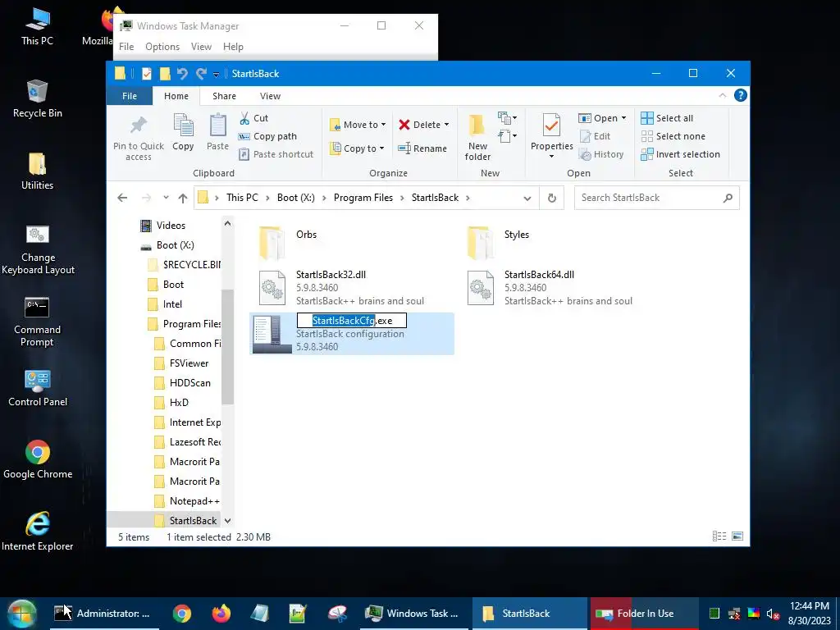Image resolution: width=840 pixels, height=630 pixels.
Task: Switch to the Share ribbon tab
Action: [x=224, y=96]
